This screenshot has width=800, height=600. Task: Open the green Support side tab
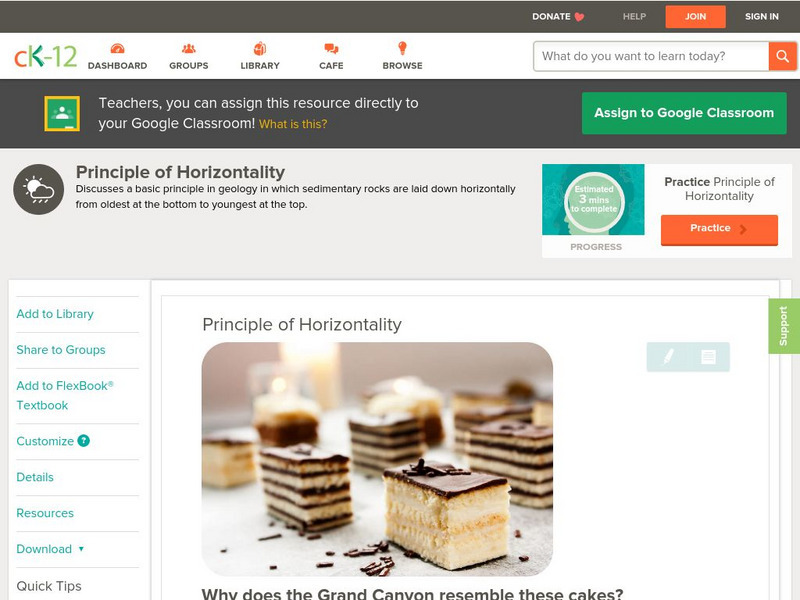(784, 326)
